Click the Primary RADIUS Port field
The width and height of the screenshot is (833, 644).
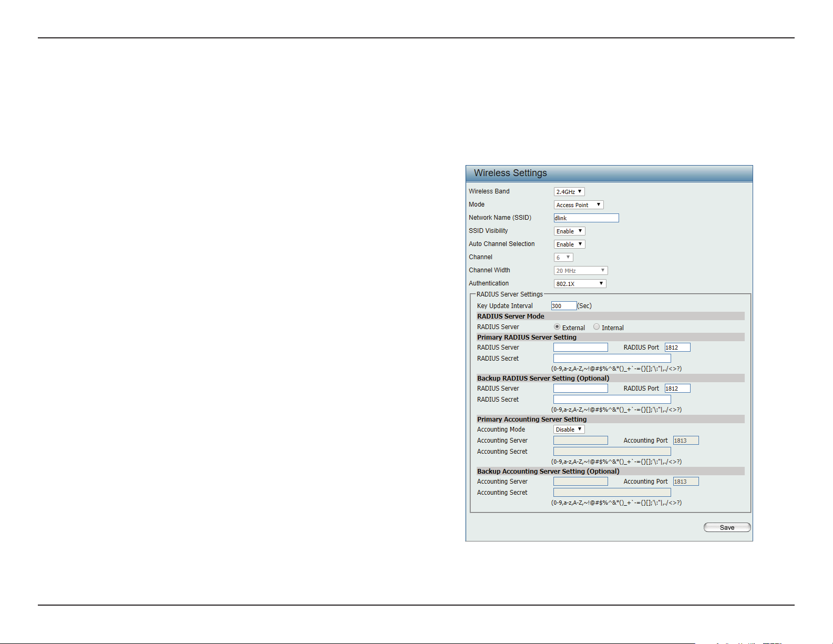(677, 347)
